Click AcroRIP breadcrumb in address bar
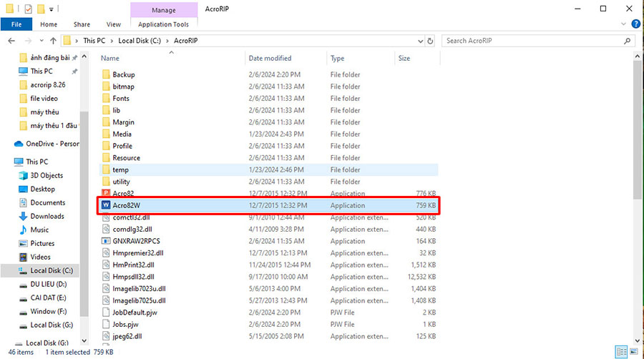 click(185, 41)
